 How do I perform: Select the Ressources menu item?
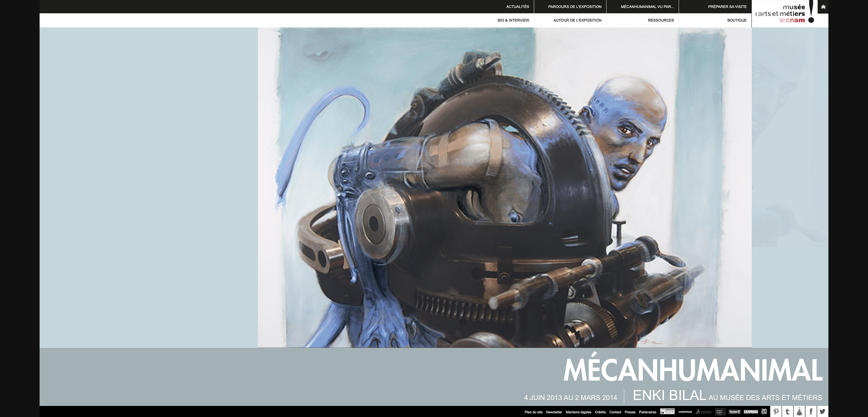tap(661, 20)
